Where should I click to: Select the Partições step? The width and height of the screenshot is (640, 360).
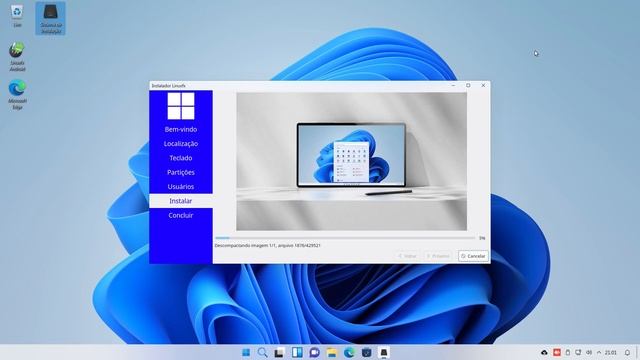point(181,172)
